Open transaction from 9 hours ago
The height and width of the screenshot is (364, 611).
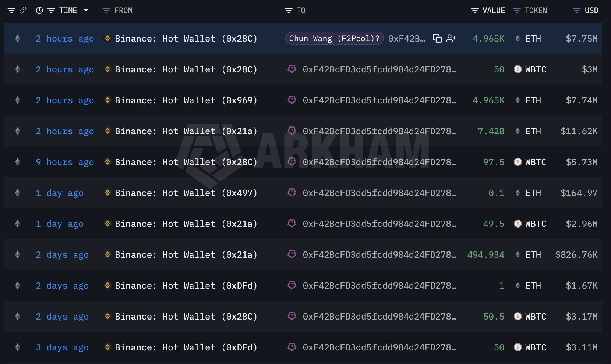tap(65, 162)
